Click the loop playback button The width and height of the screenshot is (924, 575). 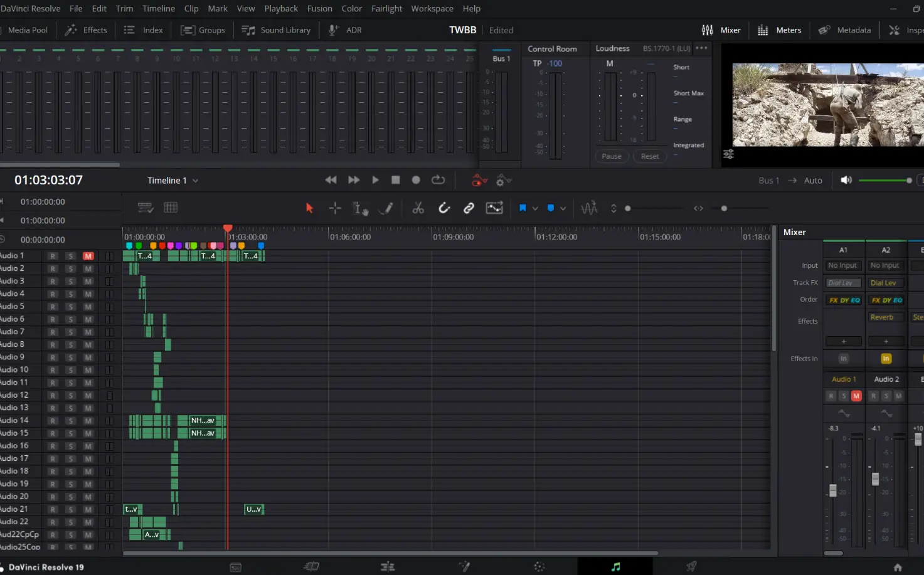pos(438,180)
